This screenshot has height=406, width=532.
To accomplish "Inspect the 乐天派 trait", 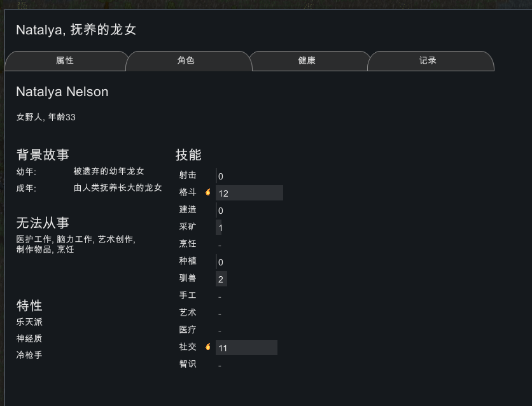I will tap(29, 322).
